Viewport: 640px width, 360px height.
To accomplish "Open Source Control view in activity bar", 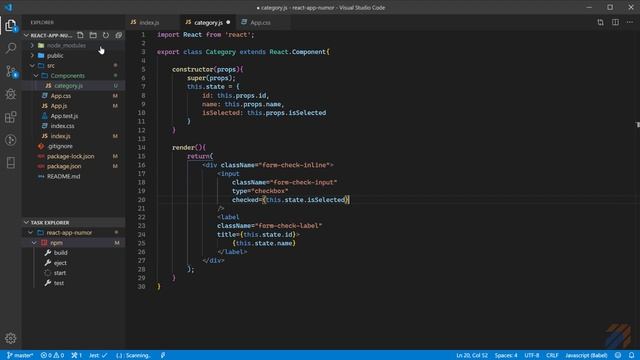I will pos(11,71).
